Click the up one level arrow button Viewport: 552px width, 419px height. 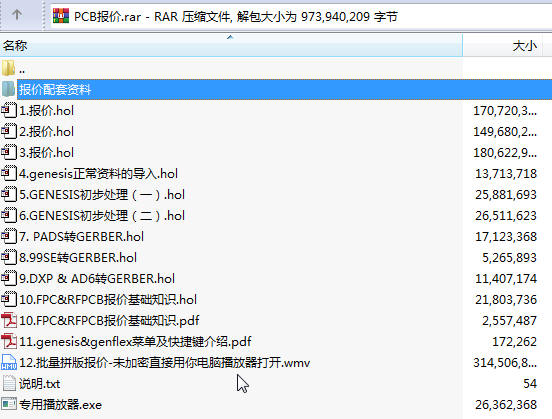click(x=17, y=15)
